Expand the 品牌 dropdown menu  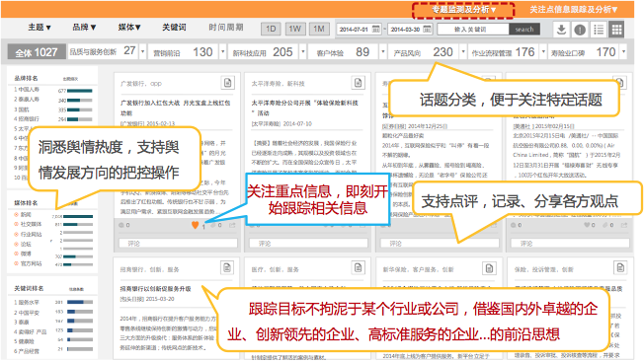(84, 27)
